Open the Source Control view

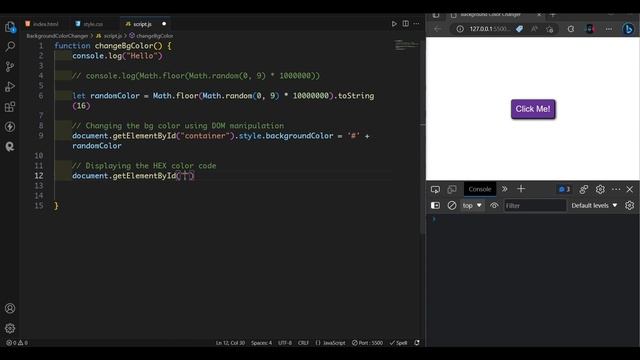(10, 67)
